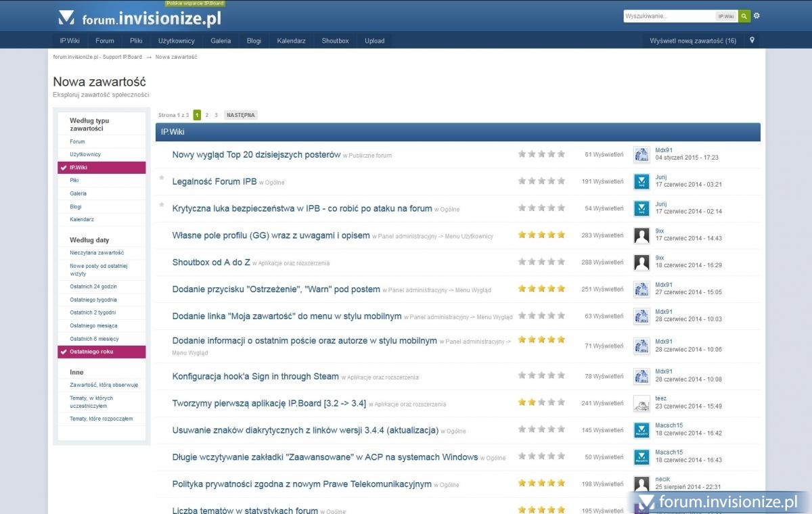Click star rating of Dodanie przycisku Ostrzeżenie
Screen dimensions: 812x514
[x=541, y=289]
